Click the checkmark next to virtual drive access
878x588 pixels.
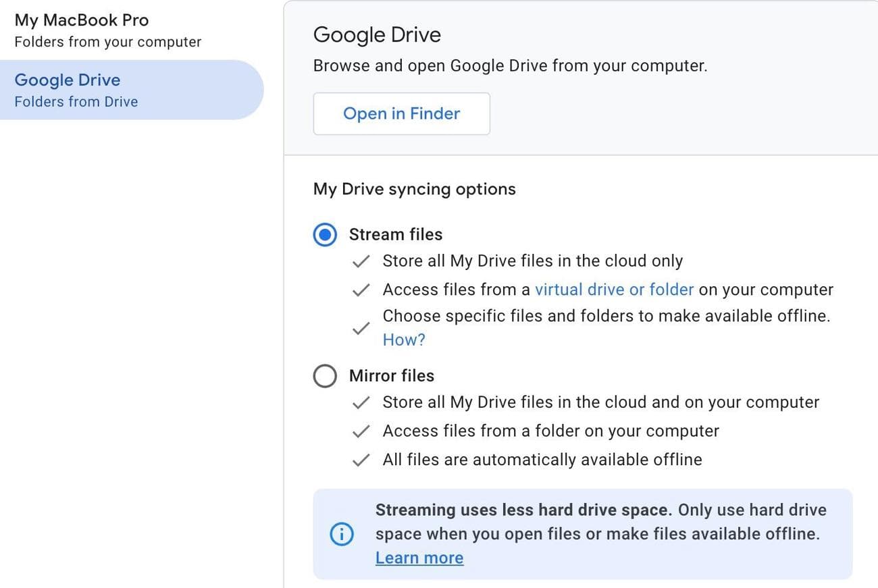[361, 290]
